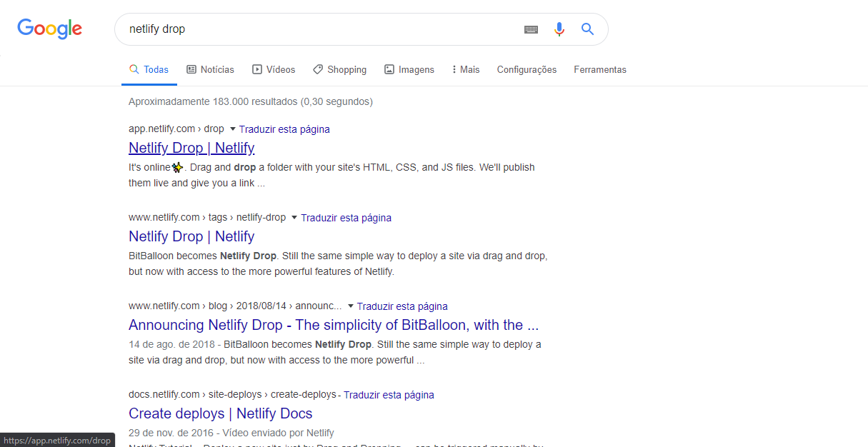Image resolution: width=868 pixels, height=447 pixels.
Task: Click the 'app.netlify.com › drop' URL text
Action: pyautogui.click(x=176, y=129)
